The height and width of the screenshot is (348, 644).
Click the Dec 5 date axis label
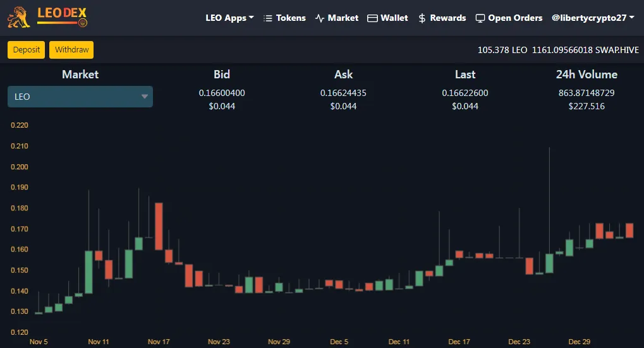coord(339,342)
